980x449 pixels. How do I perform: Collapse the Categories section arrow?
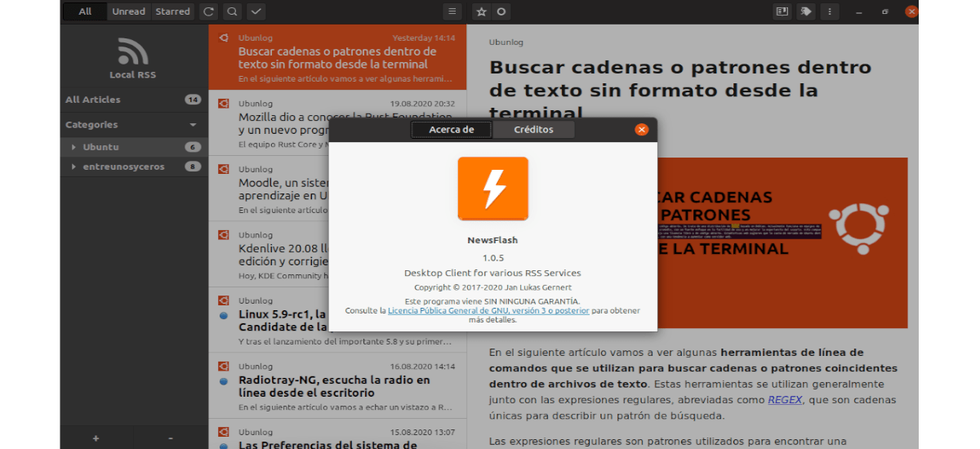click(194, 125)
